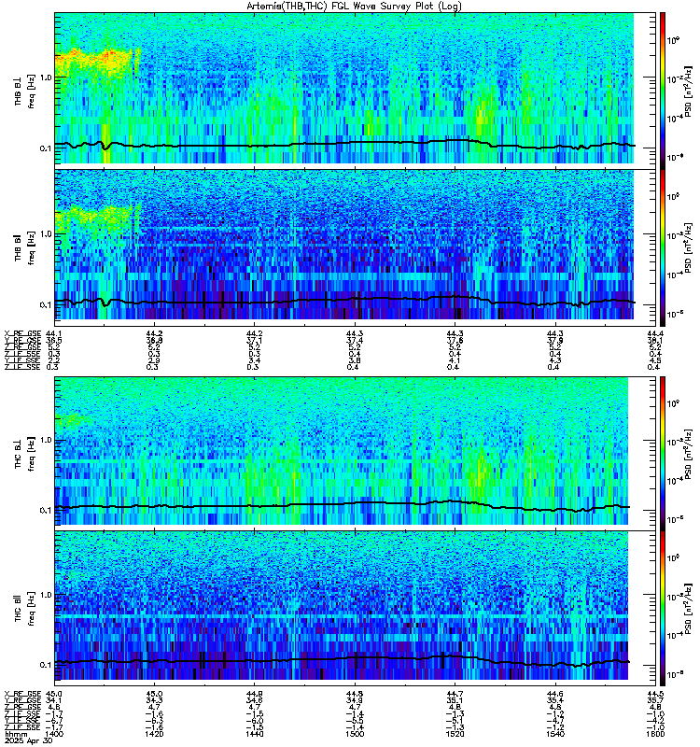The image size is (700, 747).
Task: Click the 1520 time tick label
Action: pyautogui.click(x=455, y=734)
